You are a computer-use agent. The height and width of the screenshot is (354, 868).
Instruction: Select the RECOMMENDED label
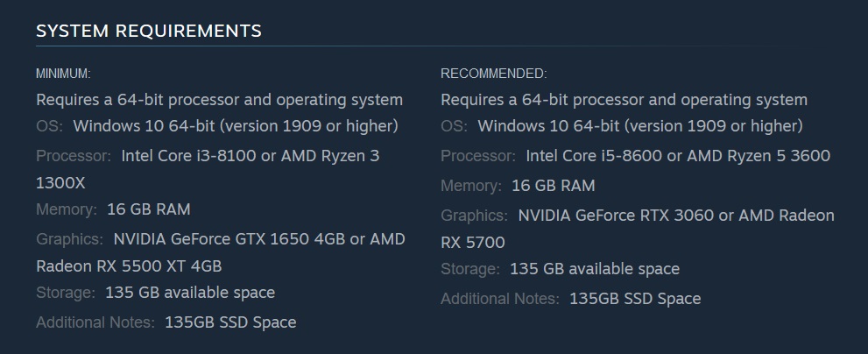coord(494,73)
